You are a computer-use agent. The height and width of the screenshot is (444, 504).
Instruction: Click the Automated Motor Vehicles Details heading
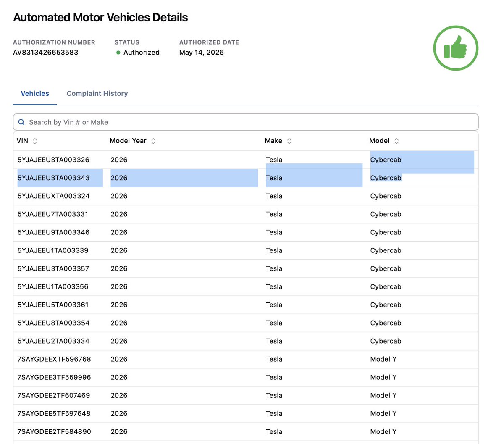click(100, 17)
